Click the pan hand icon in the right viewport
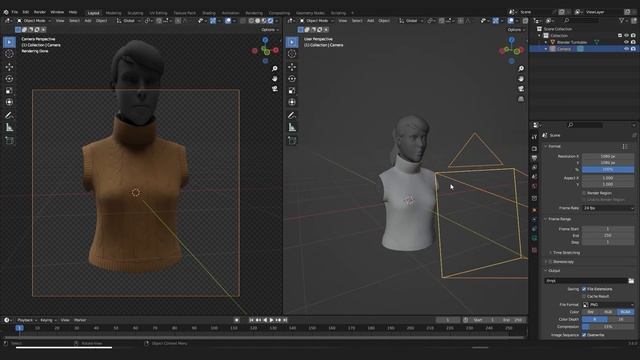 521,79
